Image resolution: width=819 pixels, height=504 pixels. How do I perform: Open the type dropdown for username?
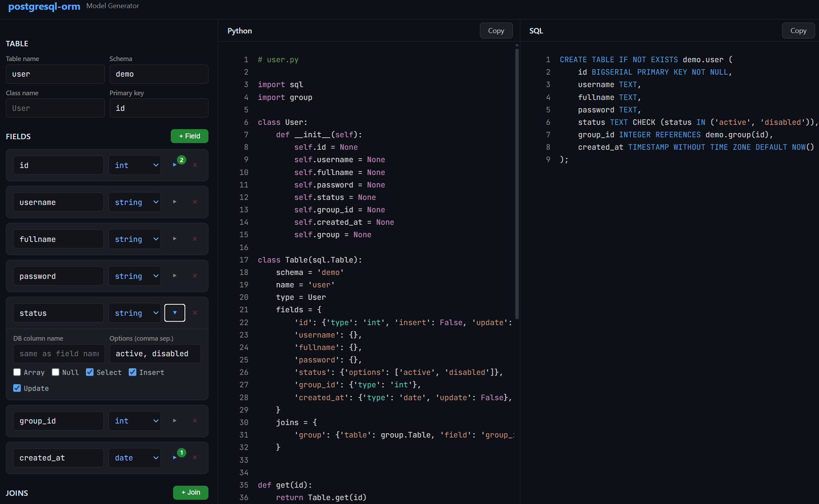point(135,202)
